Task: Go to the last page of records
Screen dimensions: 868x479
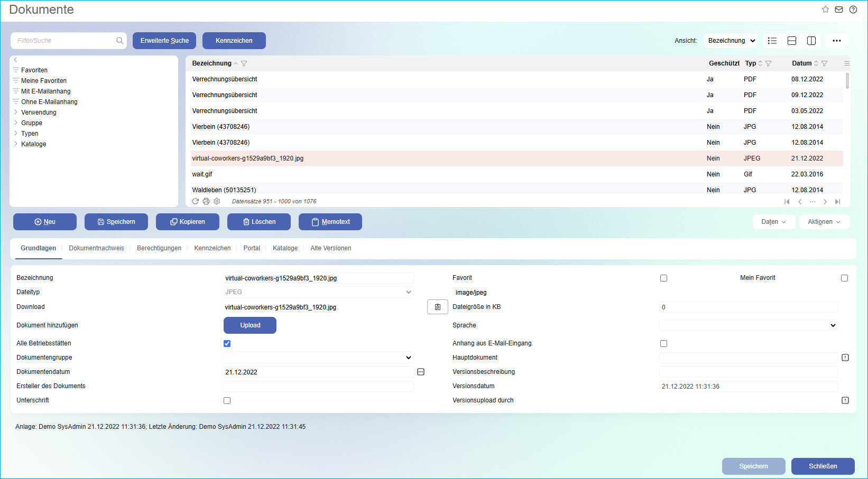Action: tap(837, 202)
